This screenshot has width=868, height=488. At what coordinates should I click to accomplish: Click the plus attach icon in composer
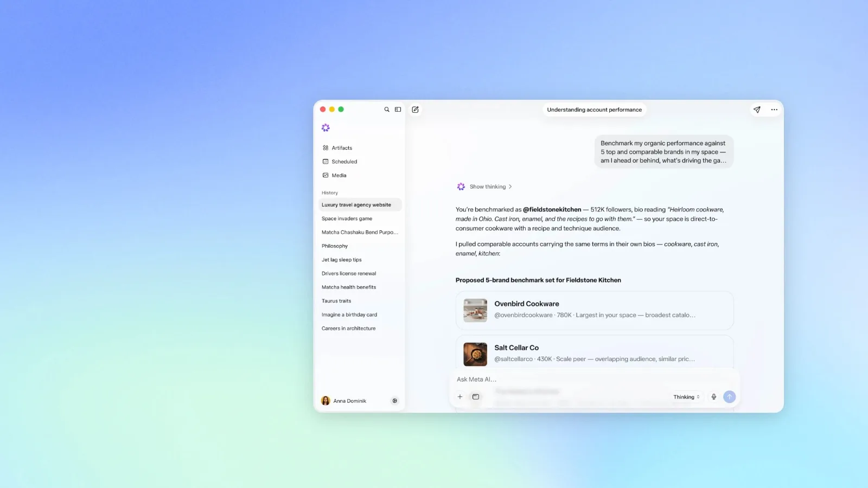(460, 397)
